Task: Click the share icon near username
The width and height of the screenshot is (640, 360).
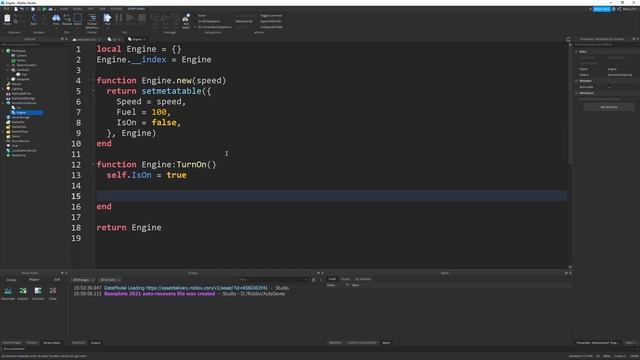Action: [x=619, y=9]
